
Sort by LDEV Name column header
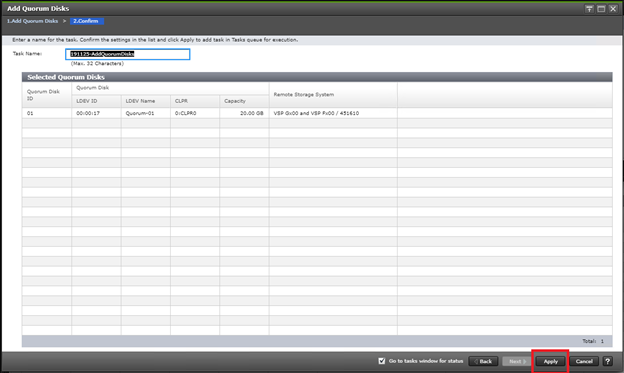point(146,101)
